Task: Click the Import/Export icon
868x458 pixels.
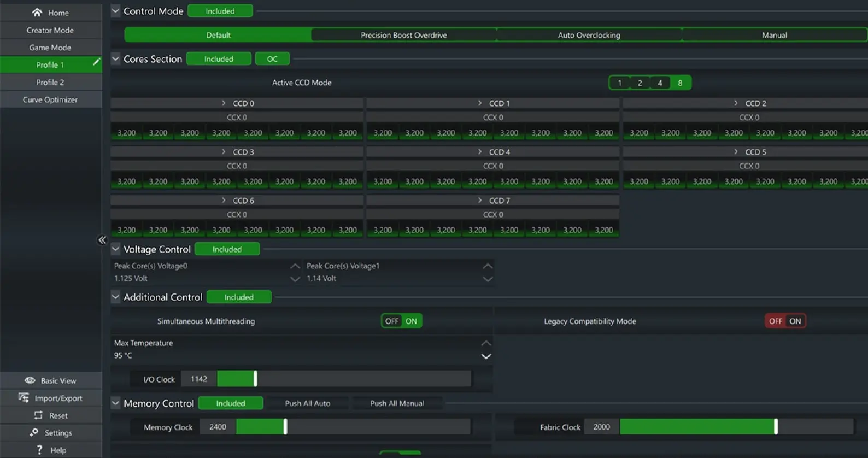Action: [24, 397]
